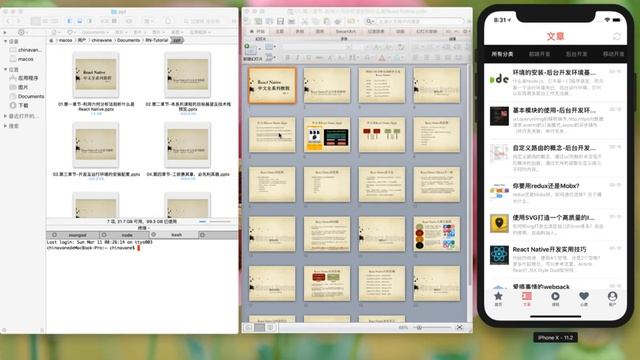Image resolution: width=640 pixels, height=360 pixels.
Task: Click the terminal command prompt line
Action: click(94, 248)
